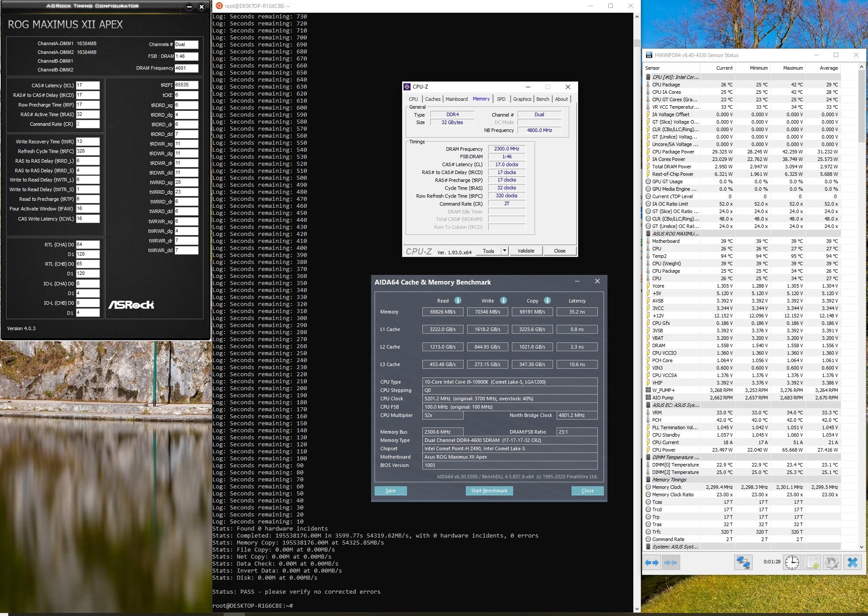This screenshot has width=868, height=616.
Task: Click the Save button in AIDA64
Action: coord(390,491)
